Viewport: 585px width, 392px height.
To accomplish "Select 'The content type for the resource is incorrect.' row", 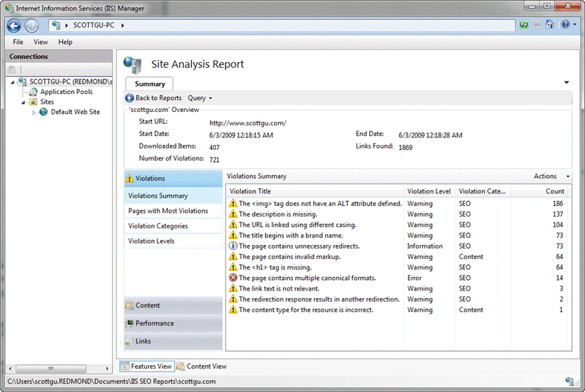I will 397,310.
